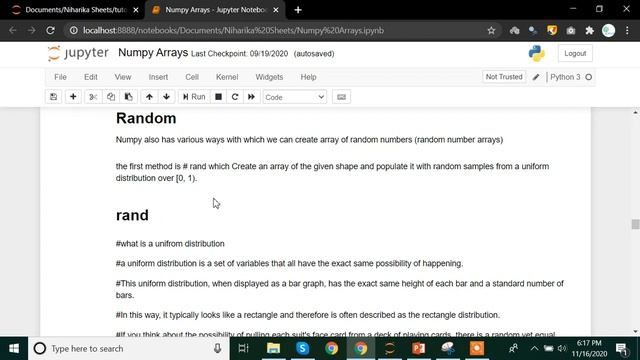Restart kernel and run all cells icon
The width and height of the screenshot is (640, 360).
(x=251, y=97)
